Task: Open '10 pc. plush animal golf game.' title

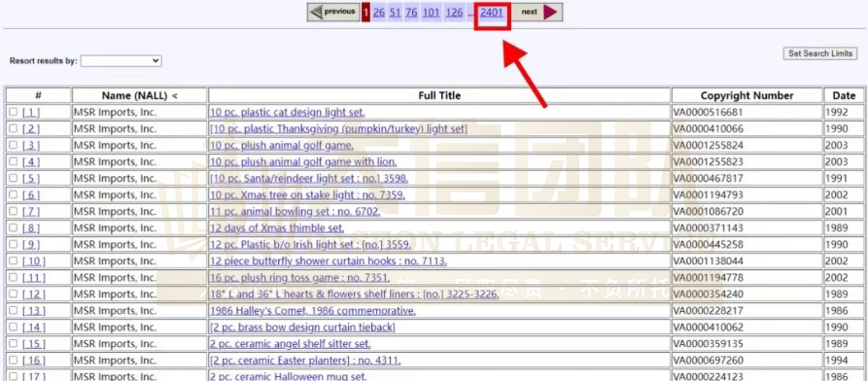Action: (x=281, y=146)
